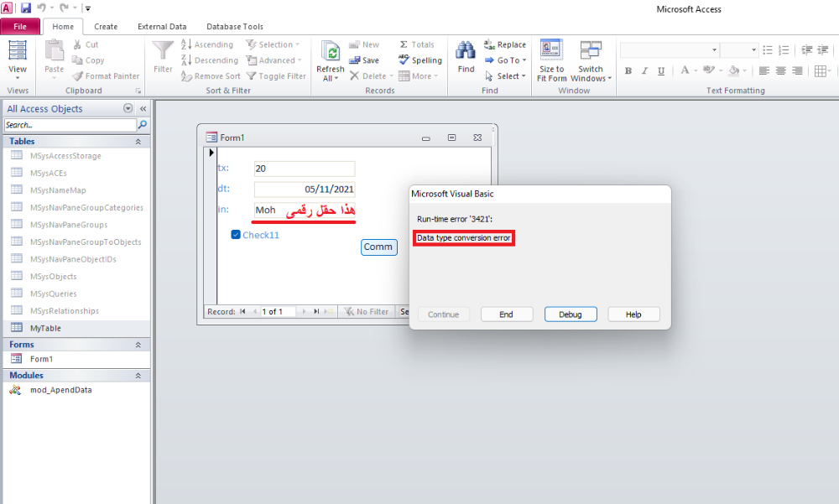
Task: Align text left
Action: pos(764,70)
